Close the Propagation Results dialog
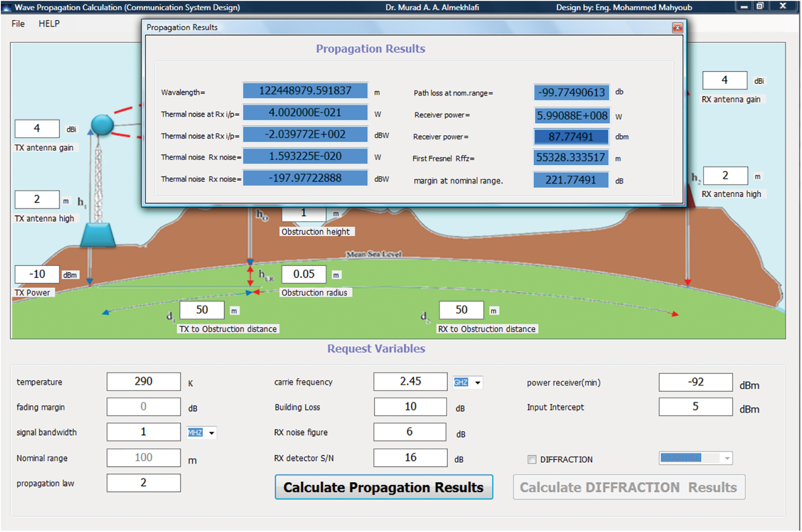This screenshot has width=802, height=532. click(677, 28)
